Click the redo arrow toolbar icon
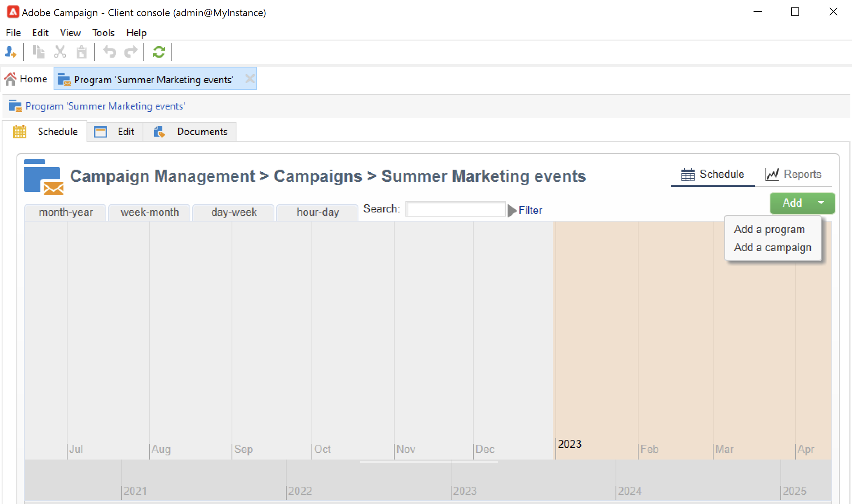The image size is (852, 504). pos(131,52)
